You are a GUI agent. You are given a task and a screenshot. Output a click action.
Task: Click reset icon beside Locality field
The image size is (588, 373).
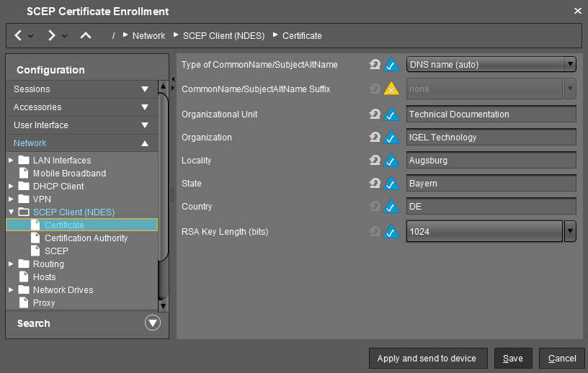click(x=375, y=161)
